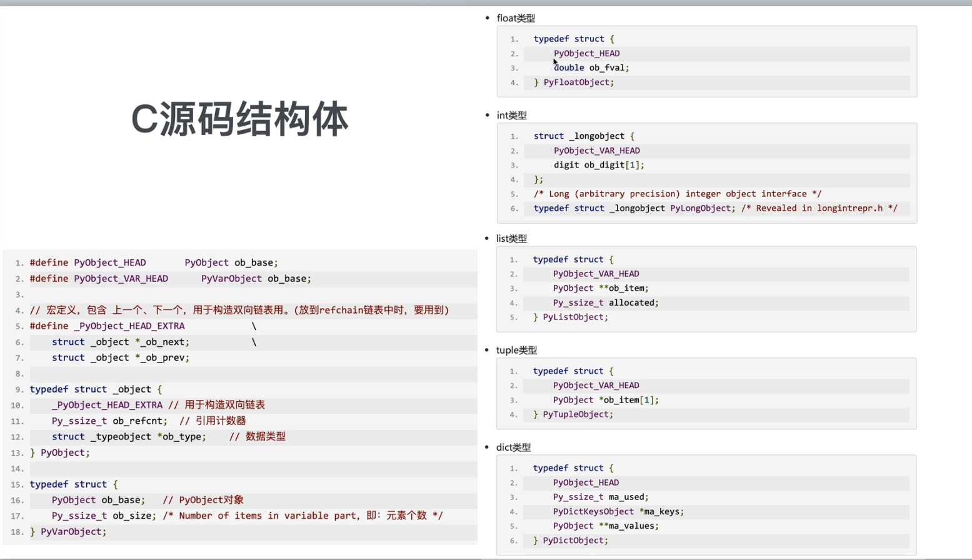This screenshot has width=972, height=560.
Task: Click the line Py_ssize_t ma_used;
Action: point(601,497)
